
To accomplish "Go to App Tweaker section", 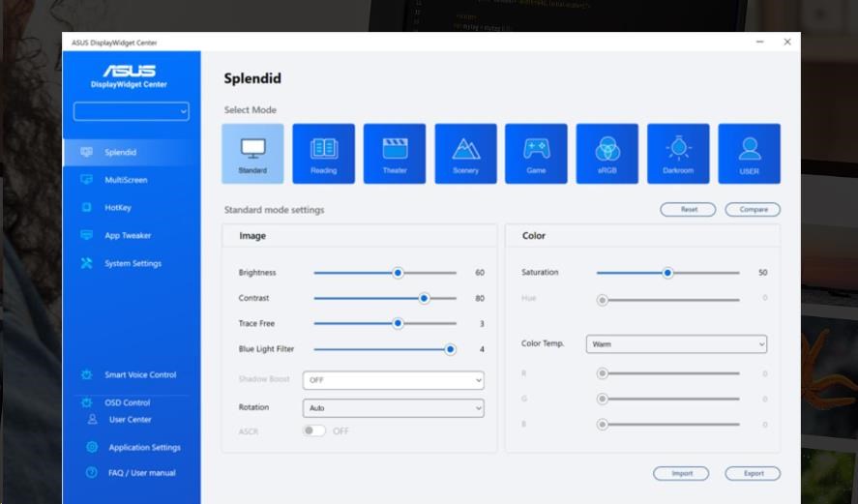I will tap(128, 235).
